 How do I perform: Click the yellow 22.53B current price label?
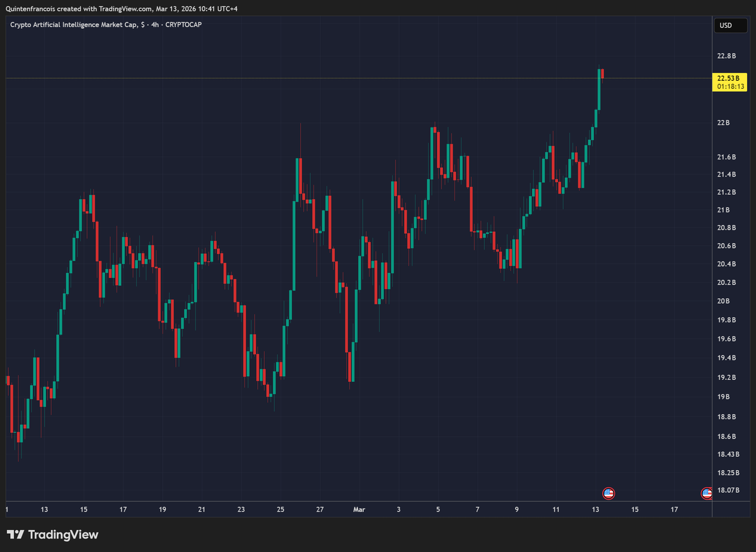point(730,78)
